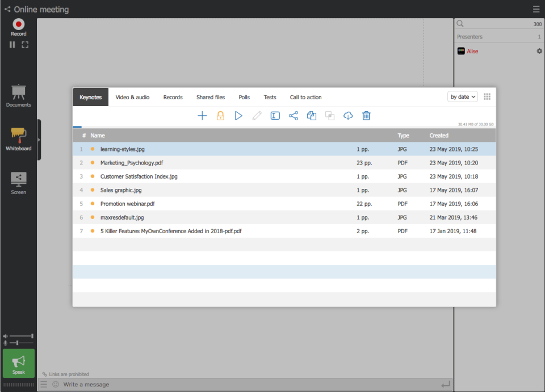Click the cloud download icon

tap(348, 116)
